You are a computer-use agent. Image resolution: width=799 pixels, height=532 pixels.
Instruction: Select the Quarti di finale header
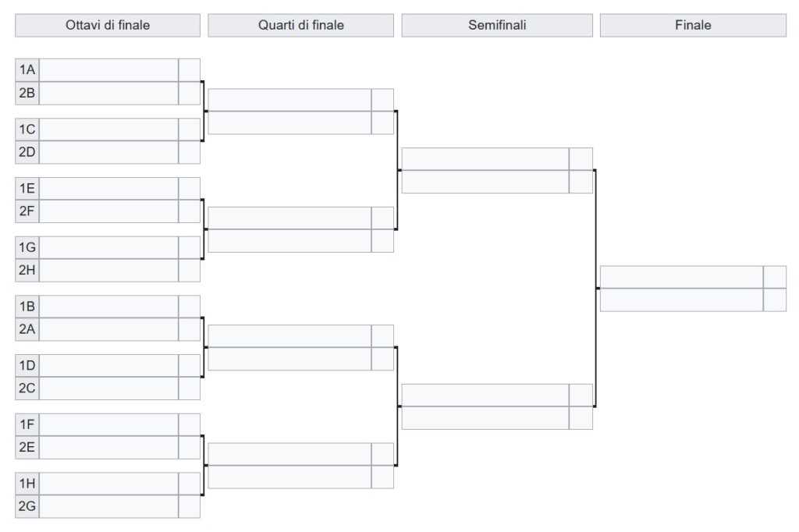tap(300, 26)
